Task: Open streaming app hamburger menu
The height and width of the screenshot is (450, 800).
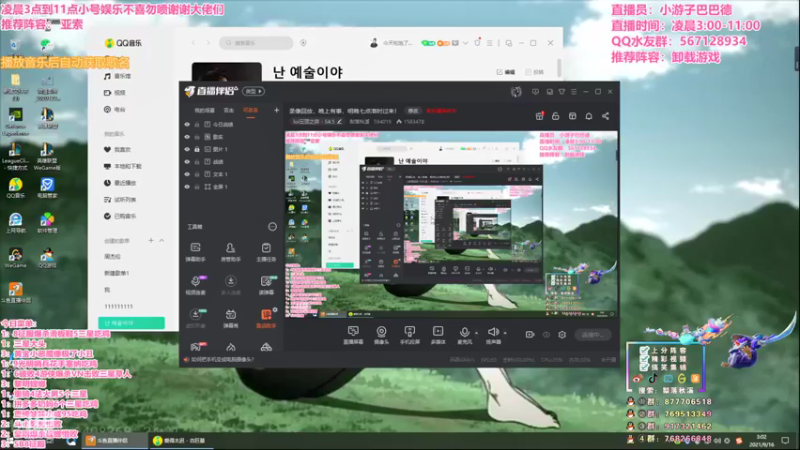Action: [574, 92]
